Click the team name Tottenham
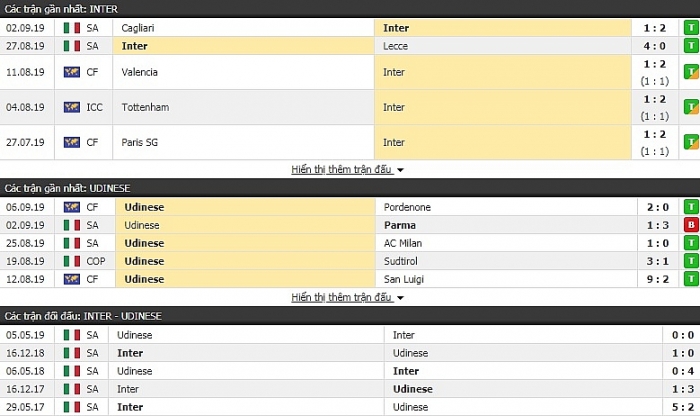Screen dimensions: 700x416 click(x=145, y=107)
